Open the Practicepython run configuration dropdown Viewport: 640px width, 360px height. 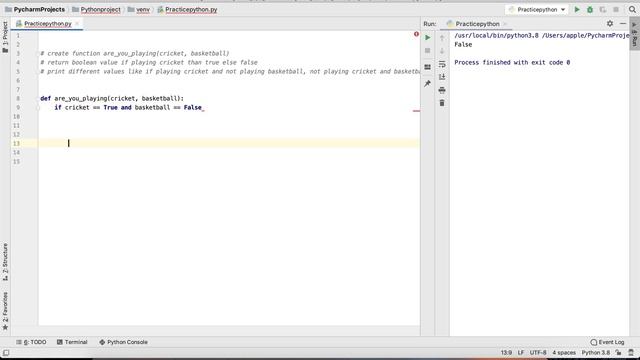coord(537,9)
